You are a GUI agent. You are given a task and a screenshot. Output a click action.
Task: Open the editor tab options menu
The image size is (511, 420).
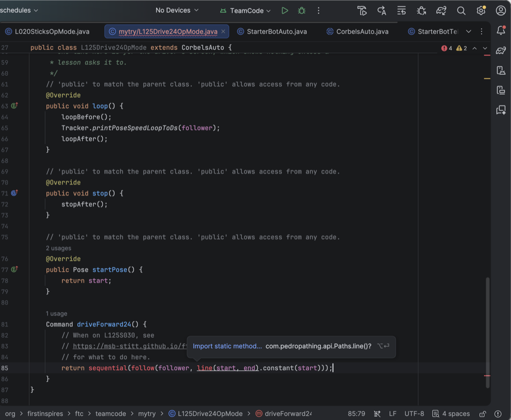(x=481, y=31)
